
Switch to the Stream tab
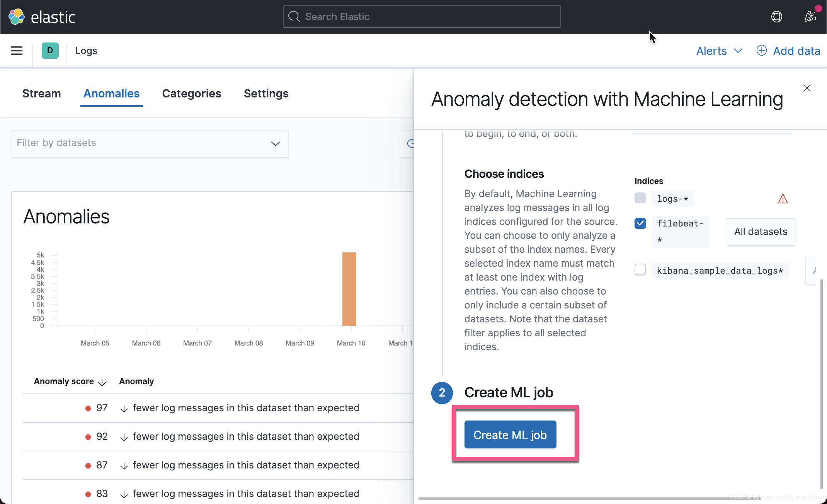coord(41,94)
